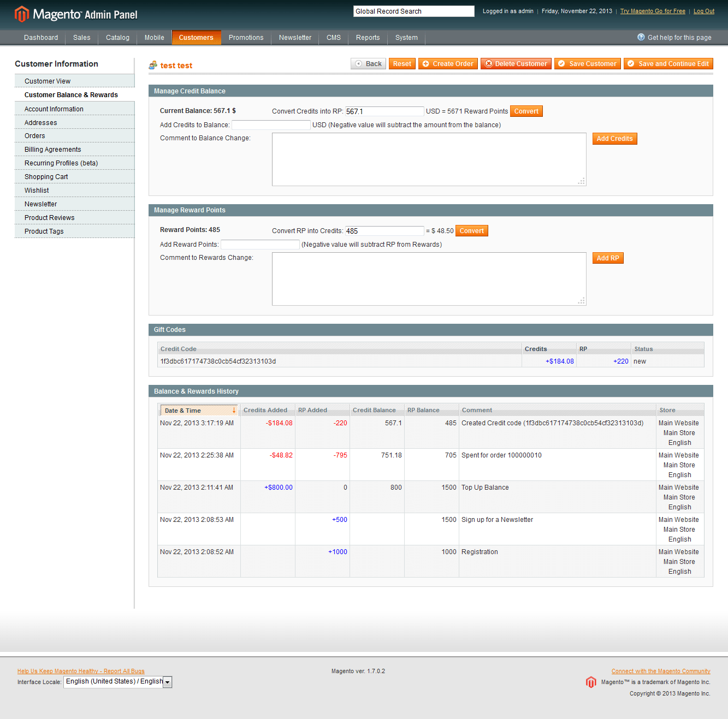728x719 pixels.
Task: Click the Add RP button
Action: click(607, 258)
